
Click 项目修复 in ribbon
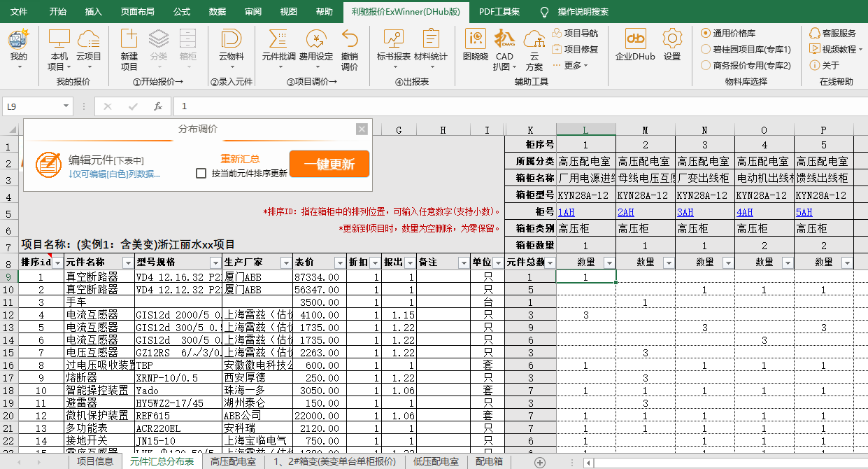575,50
